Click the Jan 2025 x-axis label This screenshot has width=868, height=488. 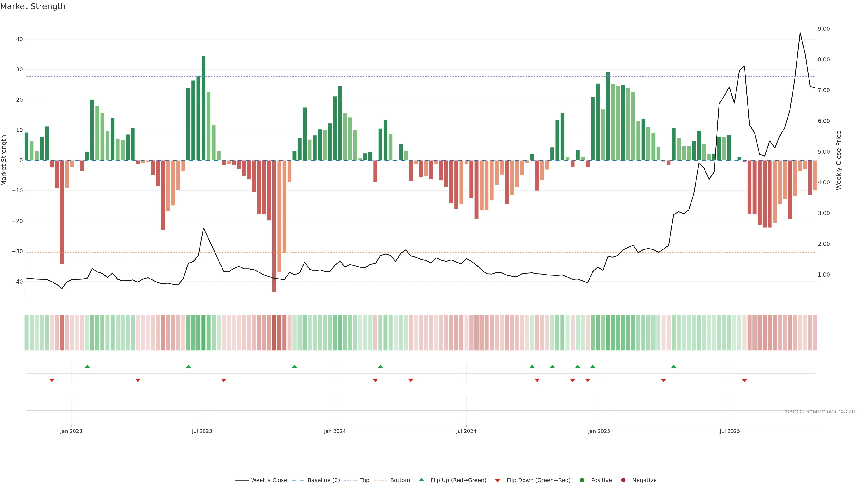tap(599, 431)
